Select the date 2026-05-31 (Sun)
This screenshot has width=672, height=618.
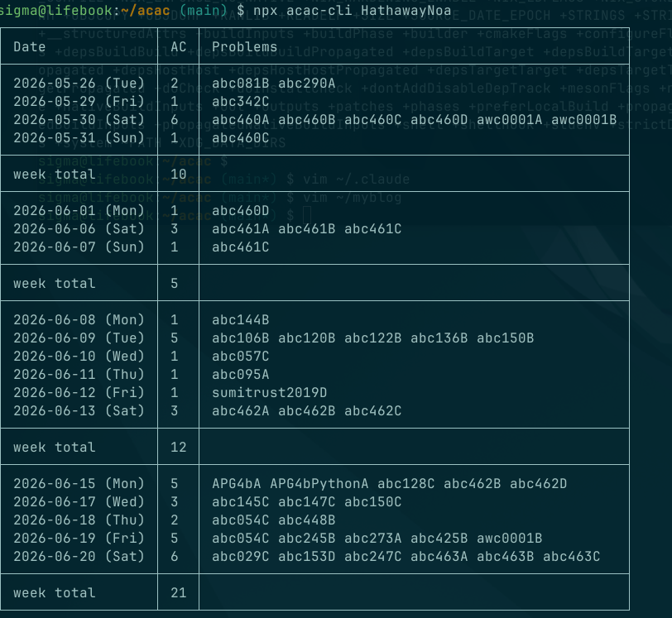coord(79,138)
